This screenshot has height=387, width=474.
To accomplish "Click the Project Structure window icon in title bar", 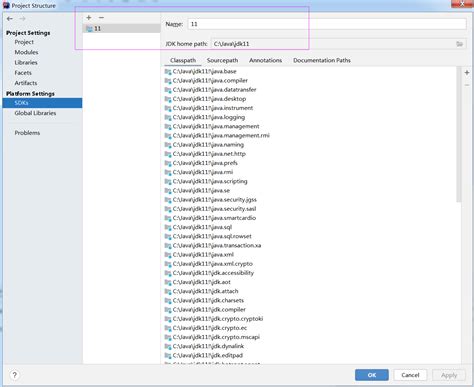I will click(x=6, y=5).
